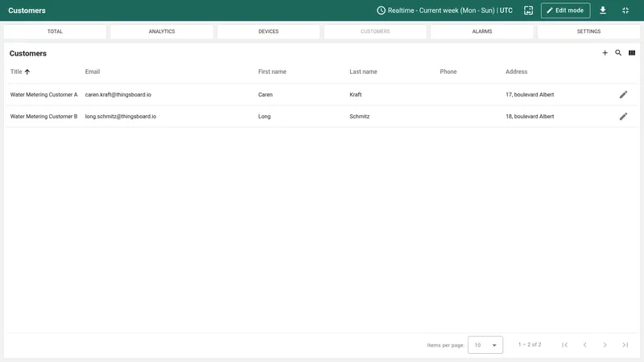
Task: Select the Water Metering Customer B title
Action: pyautogui.click(x=44, y=116)
